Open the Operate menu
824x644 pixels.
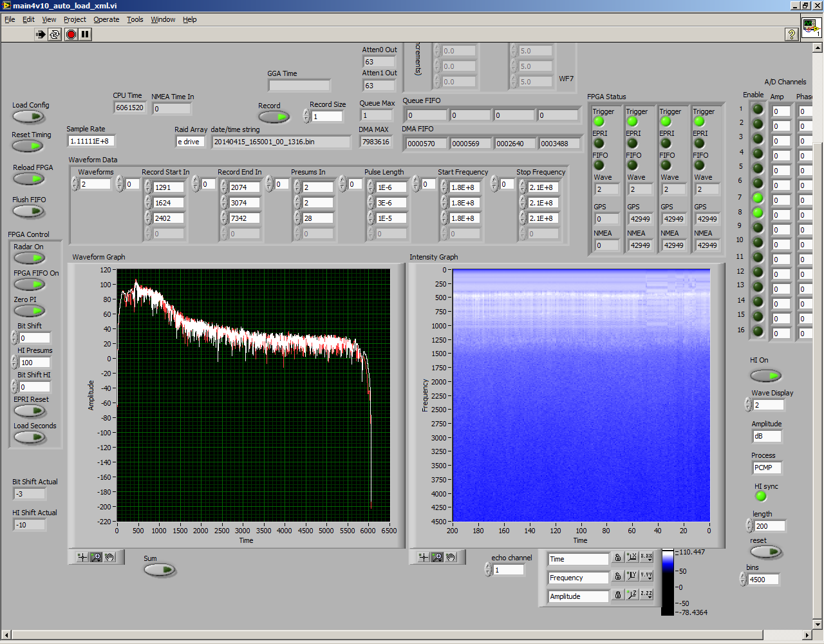106,19
